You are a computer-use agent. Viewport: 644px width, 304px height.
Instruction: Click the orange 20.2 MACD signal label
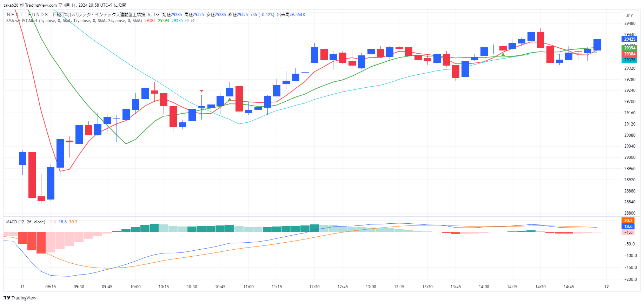(628, 221)
